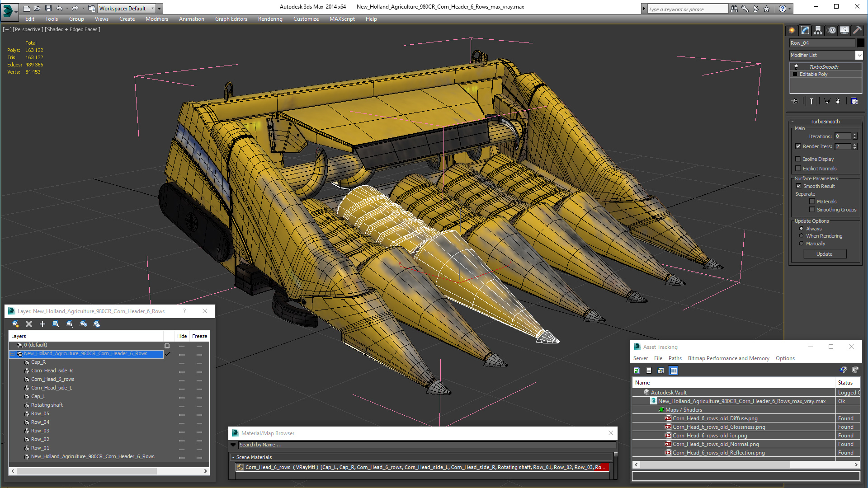Toggle Smooth Result checkbox

798,186
